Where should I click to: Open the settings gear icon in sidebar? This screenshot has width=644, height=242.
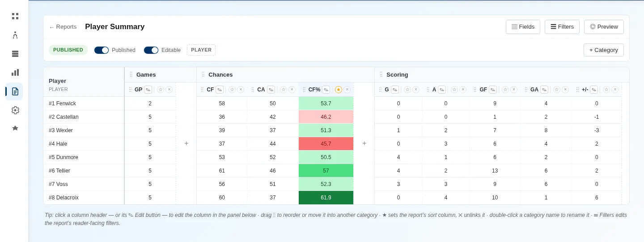[x=15, y=110]
